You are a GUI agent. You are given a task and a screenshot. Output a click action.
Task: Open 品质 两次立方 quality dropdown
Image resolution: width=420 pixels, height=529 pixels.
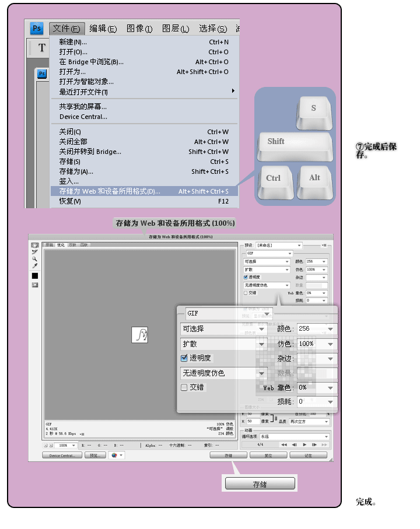click(309, 421)
